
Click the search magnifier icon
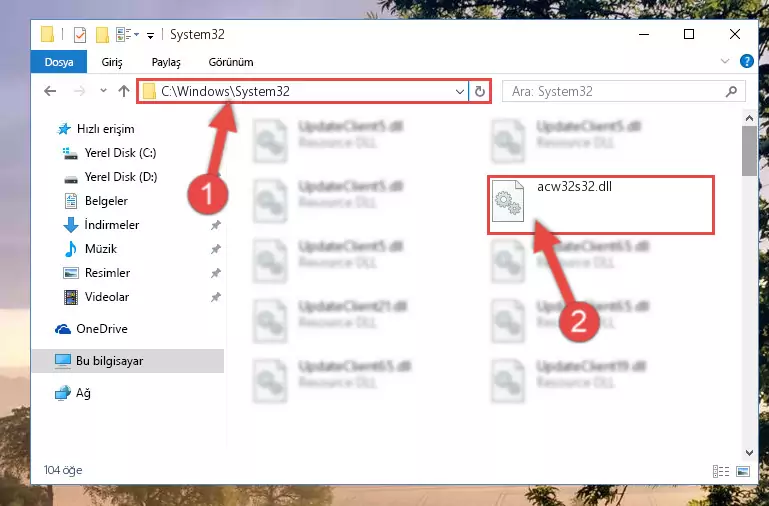tap(731, 91)
